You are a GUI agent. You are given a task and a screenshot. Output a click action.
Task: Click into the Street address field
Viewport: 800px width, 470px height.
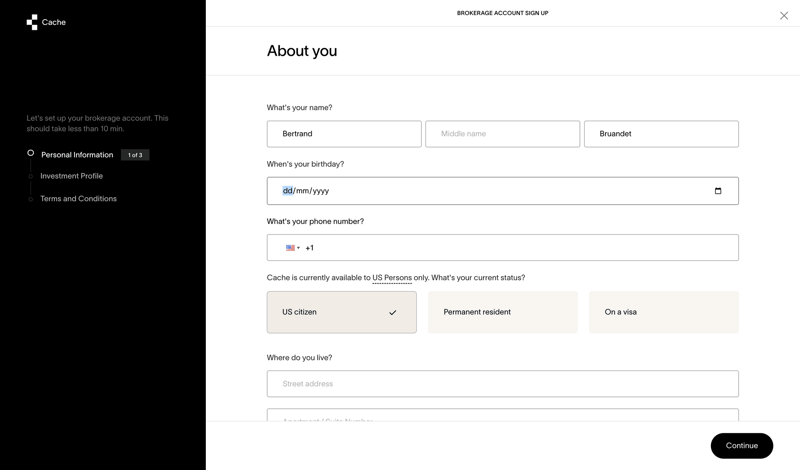click(x=502, y=384)
